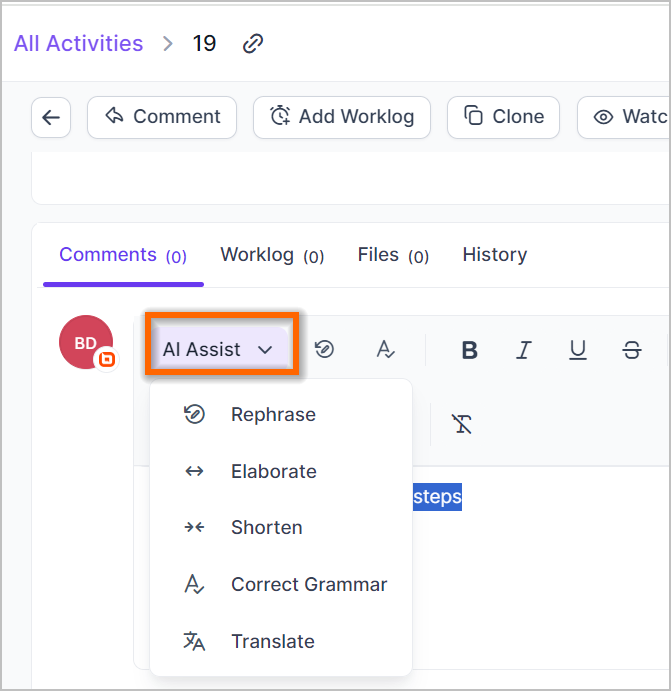Toggle bold formatting

click(470, 350)
